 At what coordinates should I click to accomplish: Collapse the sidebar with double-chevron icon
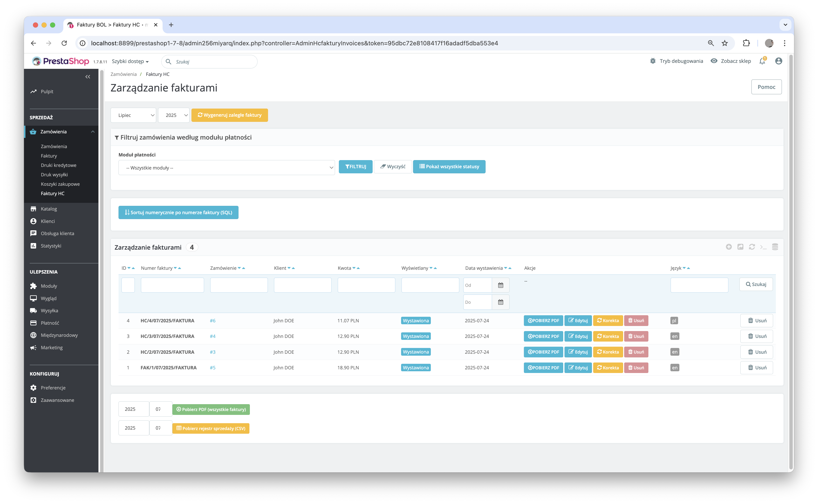pos(88,77)
